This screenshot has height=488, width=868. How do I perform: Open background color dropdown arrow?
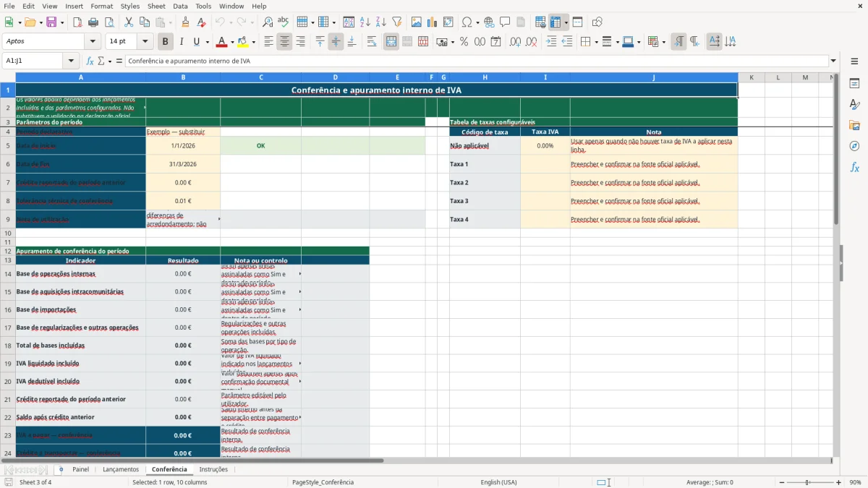pyautogui.click(x=254, y=42)
